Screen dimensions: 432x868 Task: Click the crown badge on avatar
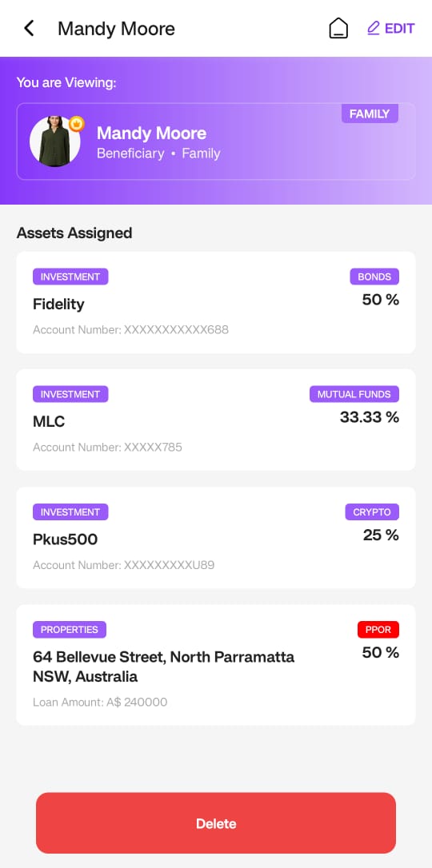point(77,124)
